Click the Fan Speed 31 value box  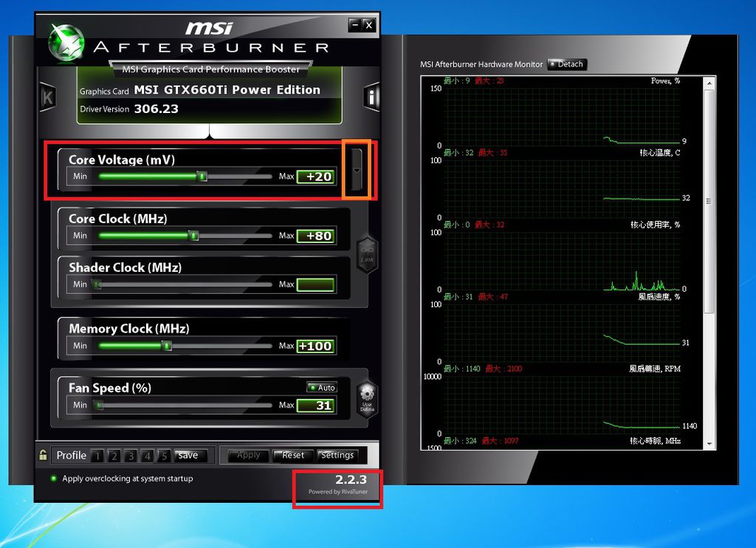pos(316,405)
